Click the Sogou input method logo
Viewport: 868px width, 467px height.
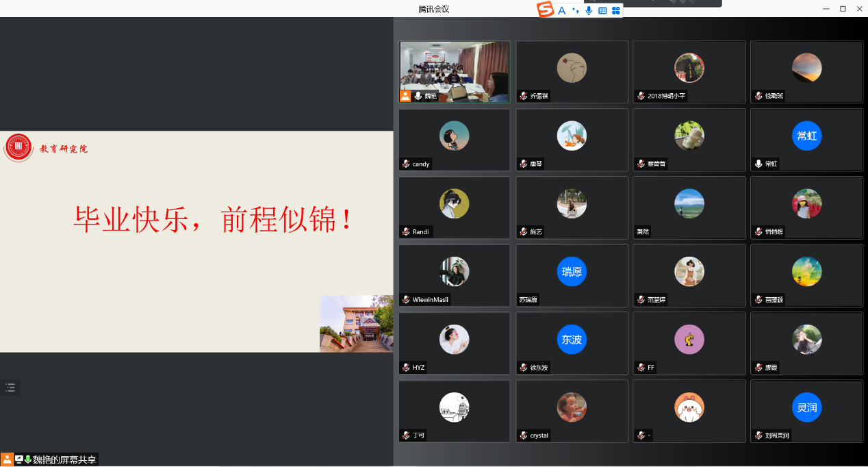pos(546,10)
